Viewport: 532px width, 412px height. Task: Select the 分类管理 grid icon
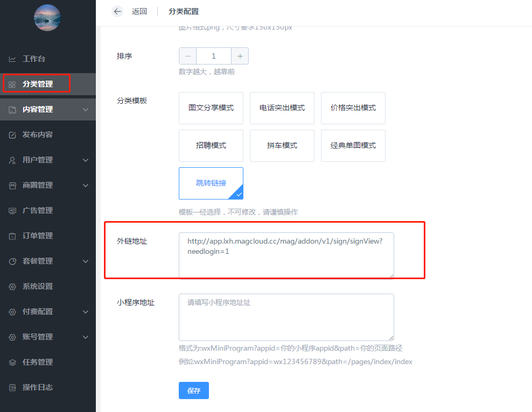pos(12,83)
